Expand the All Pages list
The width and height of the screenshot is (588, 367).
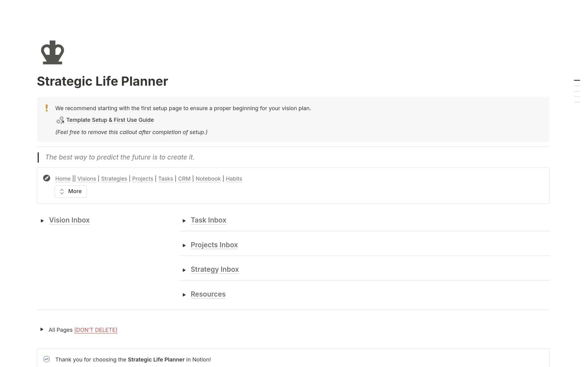tap(42, 330)
